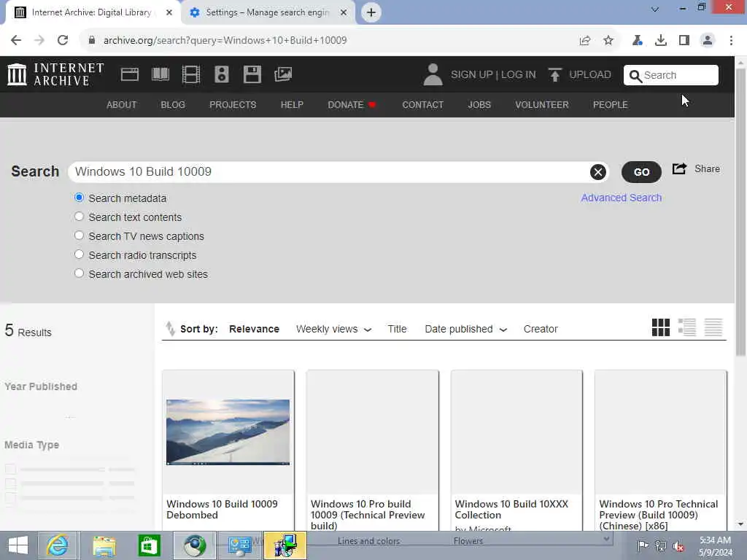Switch results to compact list view
The image size is (747, 560).
point(713,327)
